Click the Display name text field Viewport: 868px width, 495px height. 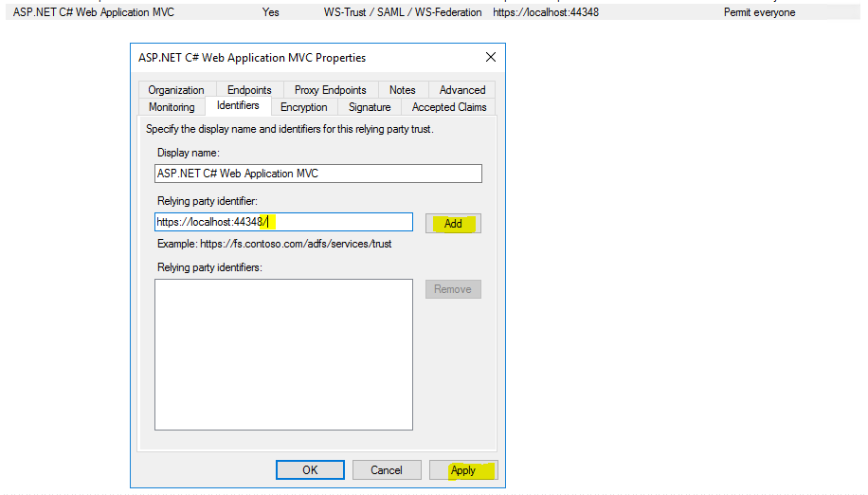pos(318,174)
